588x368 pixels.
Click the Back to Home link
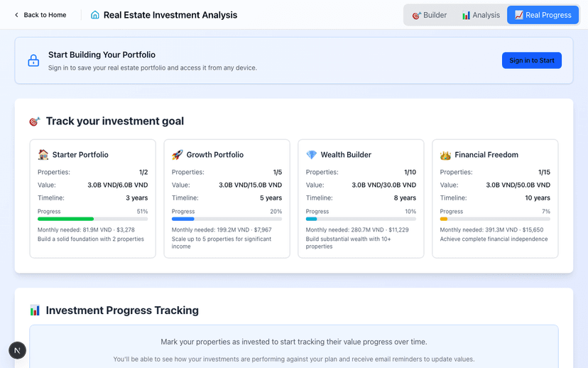pos(40,15)
